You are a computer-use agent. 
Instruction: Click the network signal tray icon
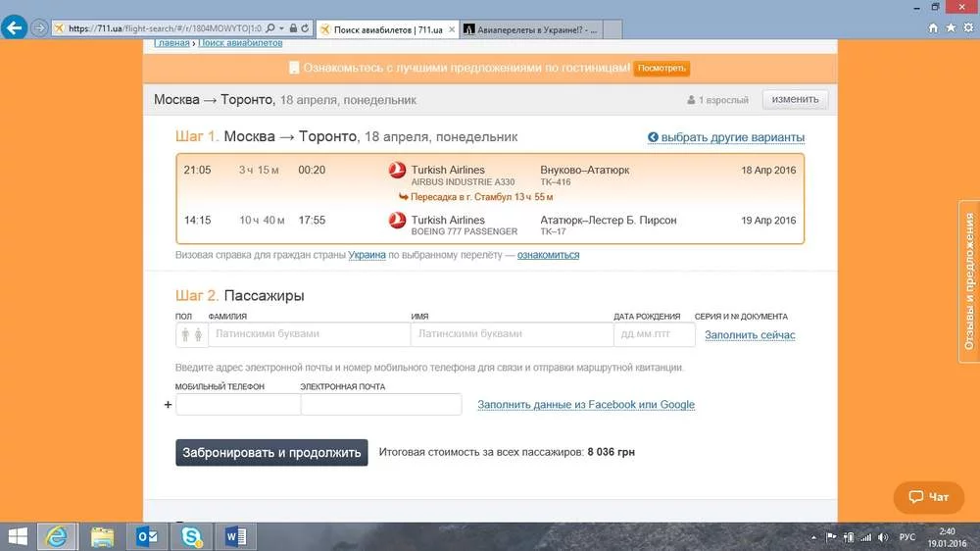coord(865,537)
